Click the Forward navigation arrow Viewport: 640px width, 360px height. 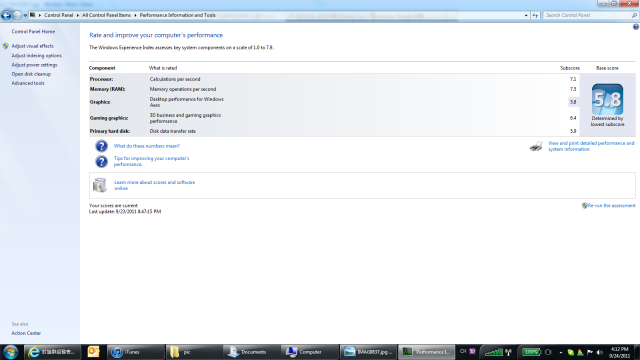coord(17,15)
